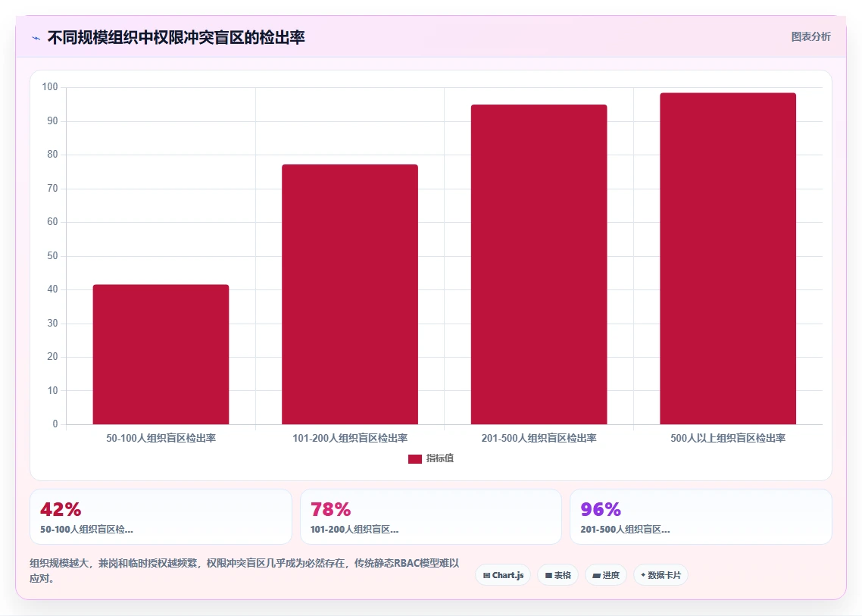This screenshot has width=862, height=616.
Task: Click the card caption 101-200人组织盲区...
Action: [x=354, y=530]
